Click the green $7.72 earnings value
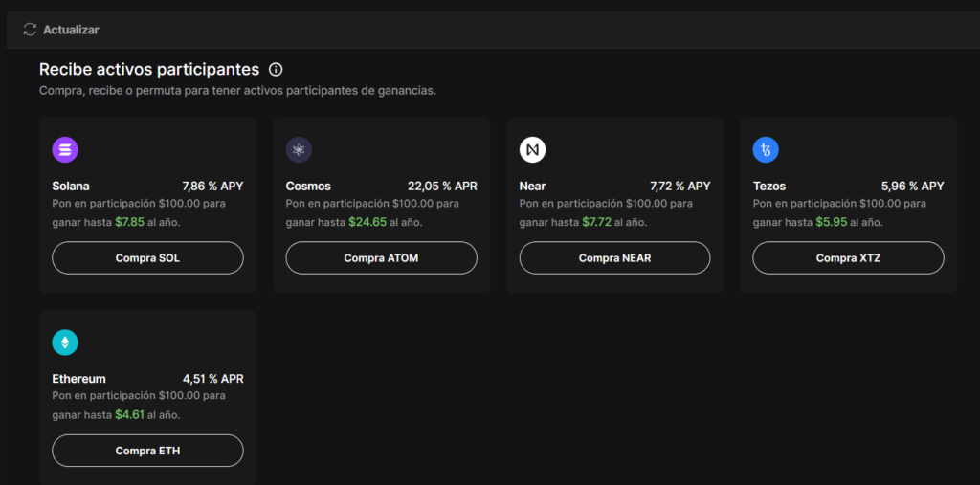The image size is (980, 485). pyautogui.click(x=597, y=222)
